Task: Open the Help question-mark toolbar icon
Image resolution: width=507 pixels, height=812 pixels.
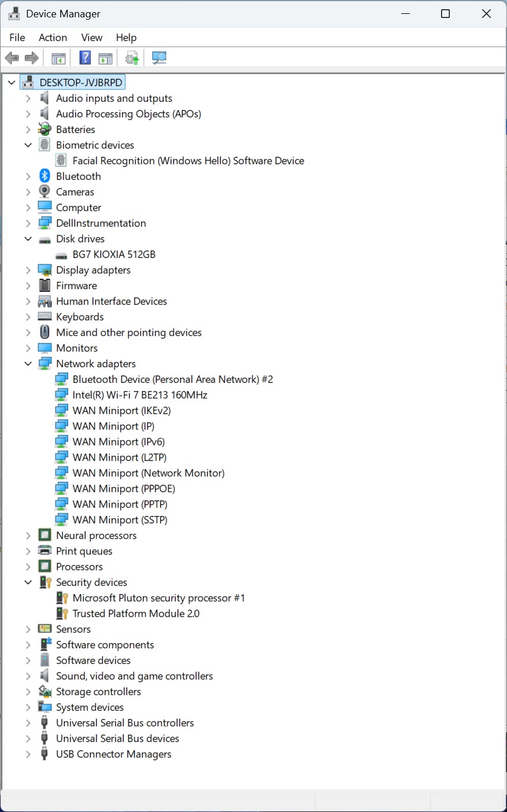Action: coord(85,58)
